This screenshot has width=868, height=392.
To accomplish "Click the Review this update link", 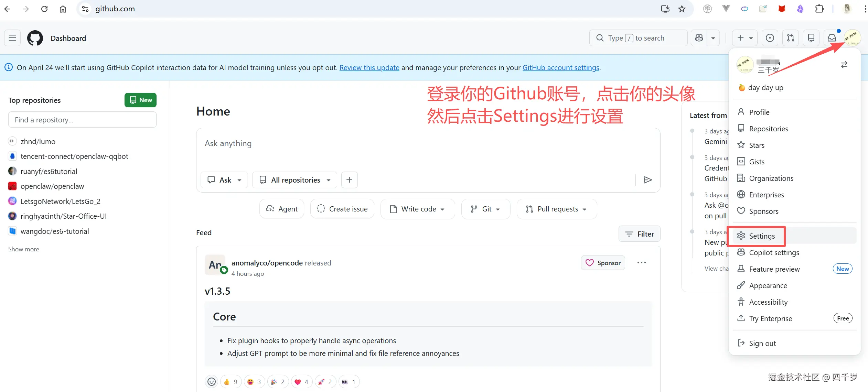I will 369,67.
